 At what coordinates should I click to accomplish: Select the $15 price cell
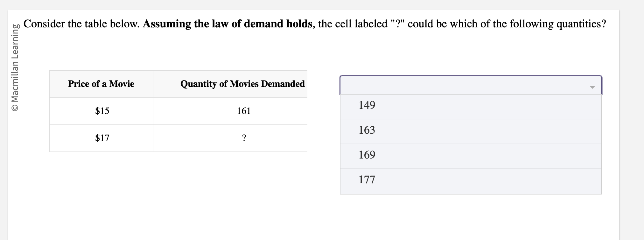102,111
